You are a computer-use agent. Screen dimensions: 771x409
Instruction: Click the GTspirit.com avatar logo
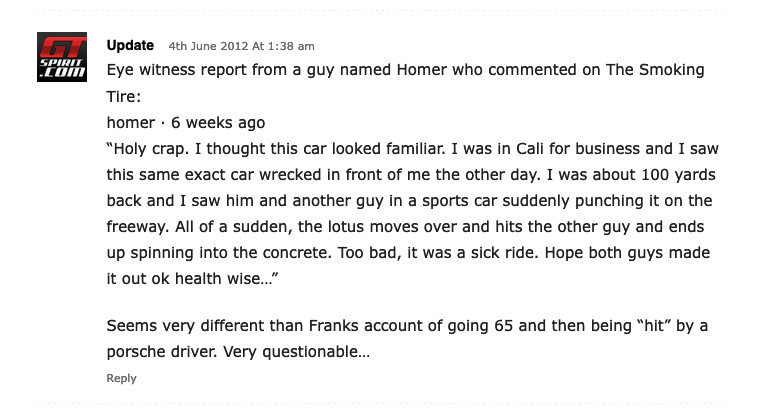[x=62, y=57]
